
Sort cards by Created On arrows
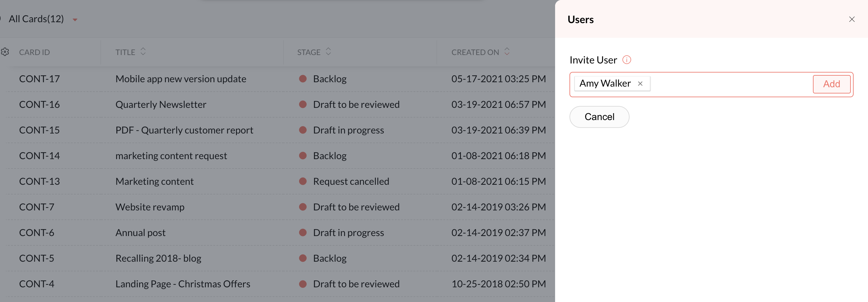507,52
